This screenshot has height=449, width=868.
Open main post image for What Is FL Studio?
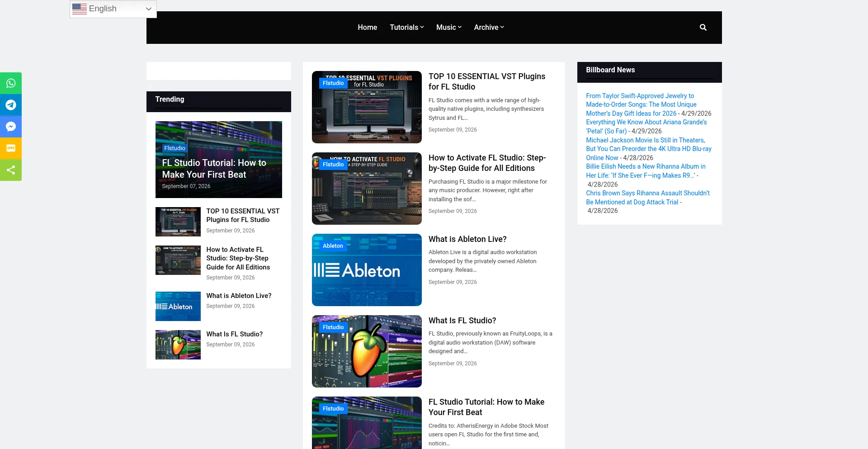tap(367, 351)
